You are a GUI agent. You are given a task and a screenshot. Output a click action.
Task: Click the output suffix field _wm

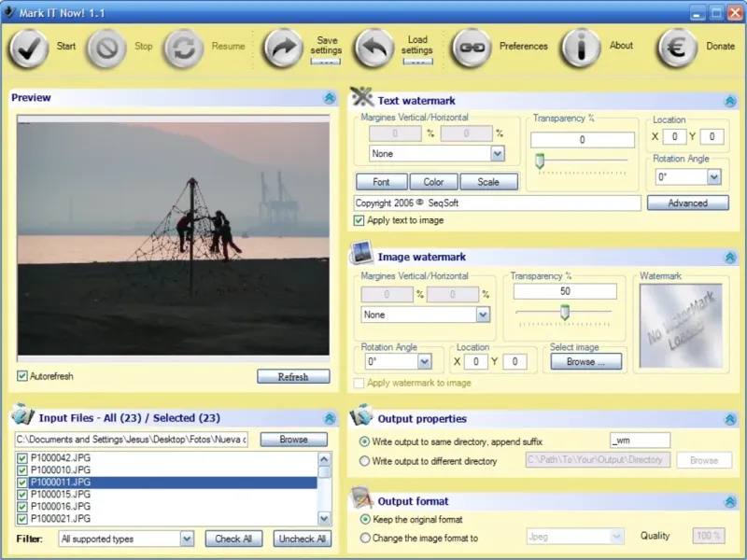640,441
